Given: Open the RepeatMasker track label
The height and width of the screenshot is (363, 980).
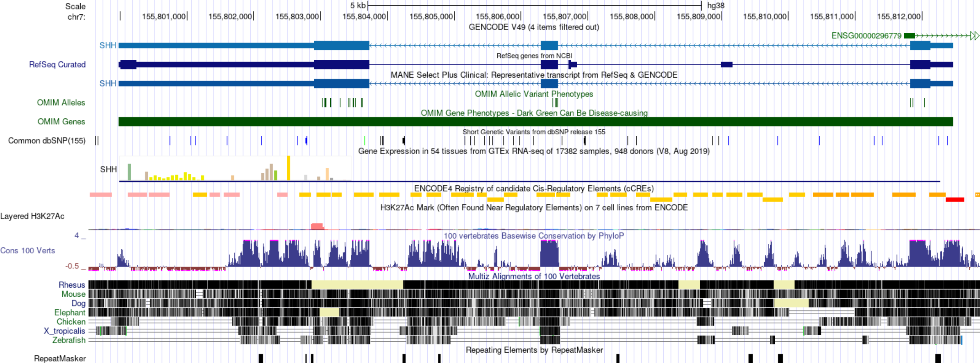Looking at the screenshot, I should (x=60, y=358).
